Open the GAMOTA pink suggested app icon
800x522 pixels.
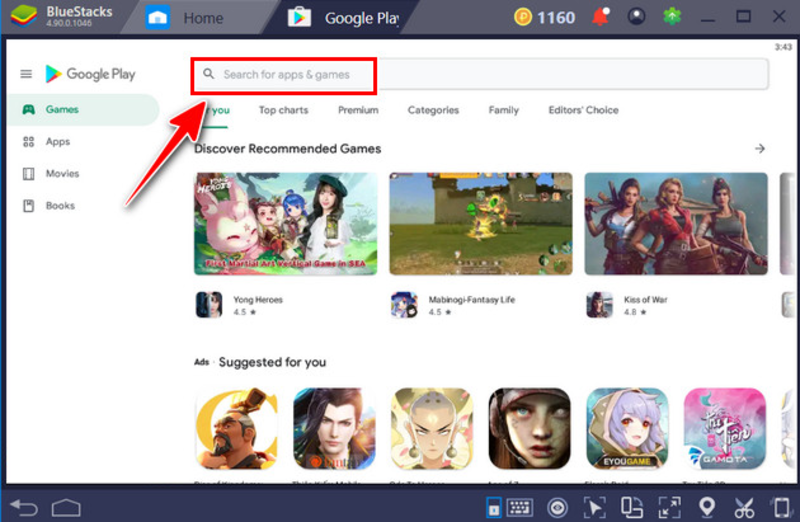coord(724,429)
